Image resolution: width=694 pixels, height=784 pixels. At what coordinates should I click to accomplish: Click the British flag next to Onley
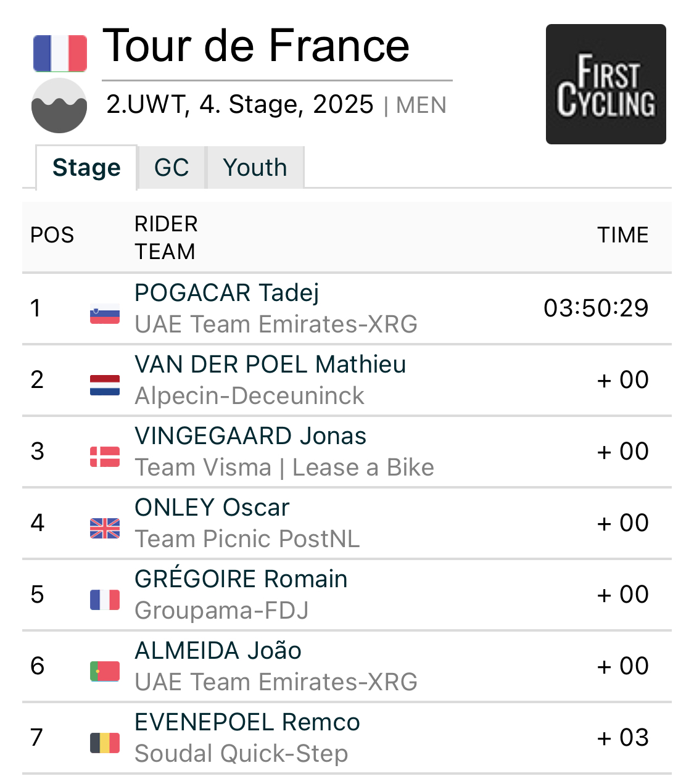point(105,529)
